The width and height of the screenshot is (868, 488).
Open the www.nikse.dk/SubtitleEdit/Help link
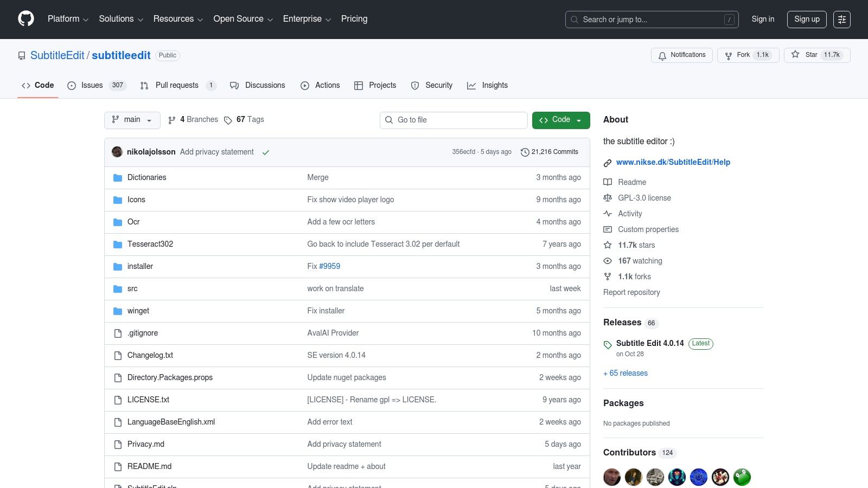(673, 162)
